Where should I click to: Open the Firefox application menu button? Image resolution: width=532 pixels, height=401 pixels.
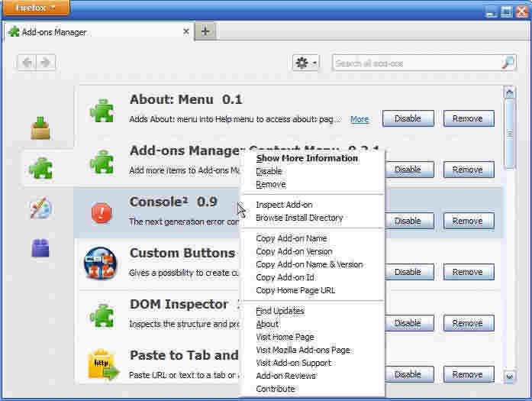click(36, 8)
